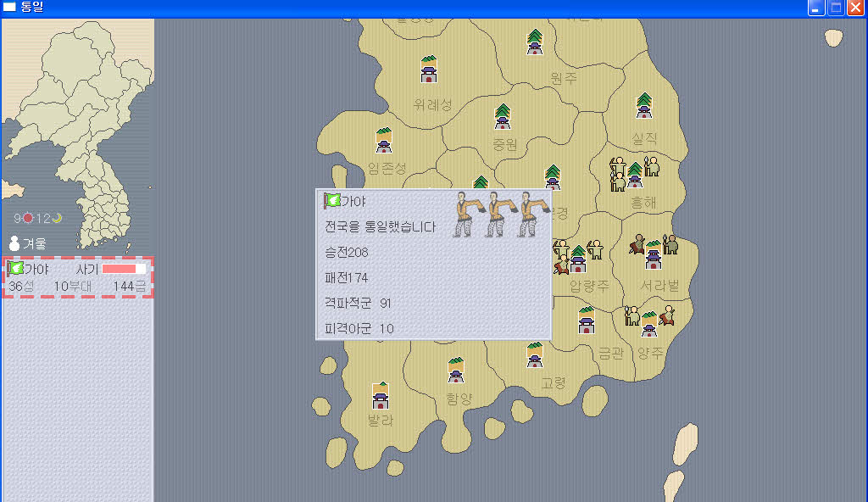Click the 36성 castle count
The height and width of the screenshot is (502, 868).
(x=21, y=287)
